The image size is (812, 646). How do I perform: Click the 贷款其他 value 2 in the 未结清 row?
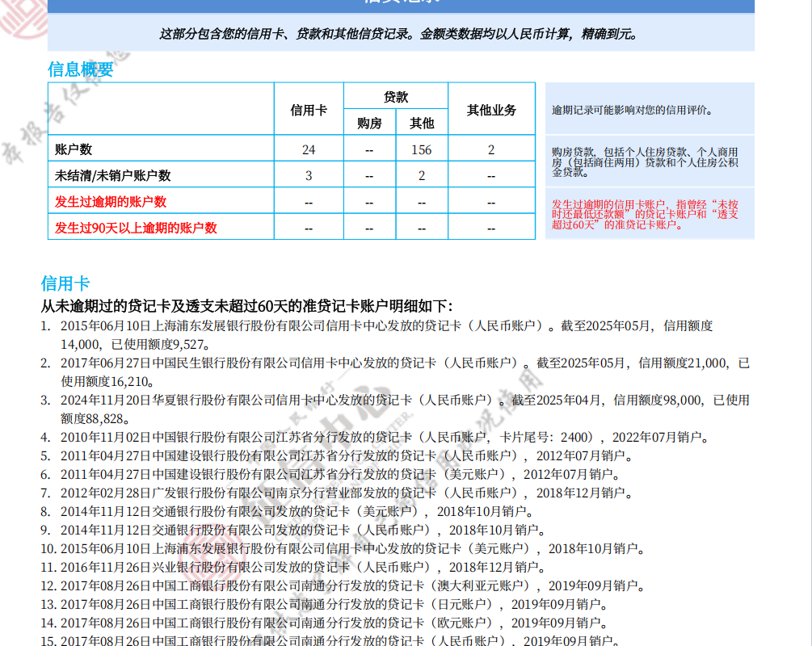[422, 176]
